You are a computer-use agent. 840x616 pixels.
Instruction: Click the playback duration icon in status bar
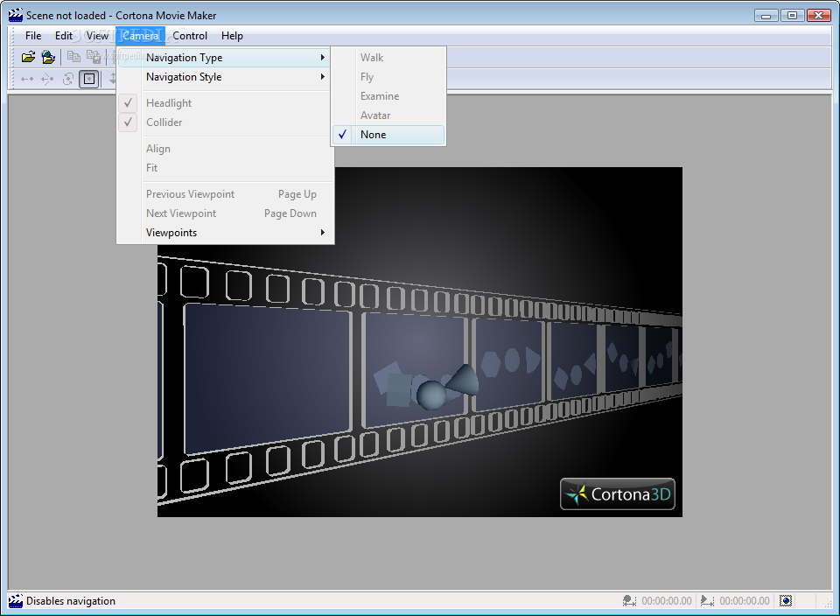707,601
